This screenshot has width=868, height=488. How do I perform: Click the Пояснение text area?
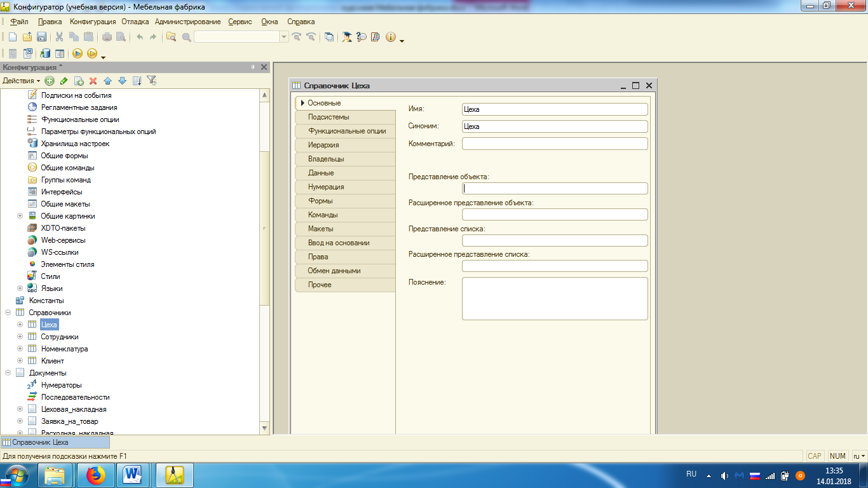click(555, 299)
